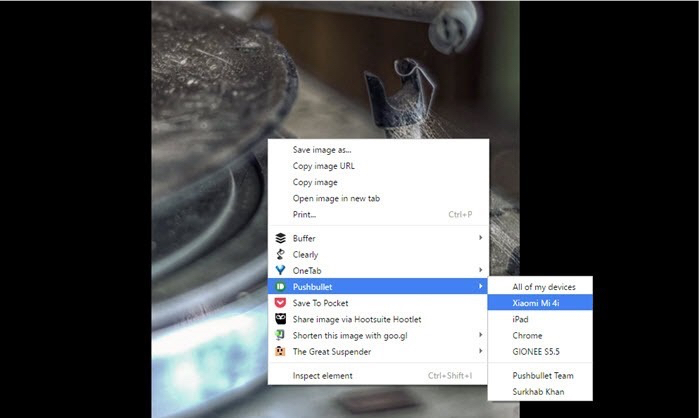
Task: Click the Buffer extension icon
Action: [280, 238]
